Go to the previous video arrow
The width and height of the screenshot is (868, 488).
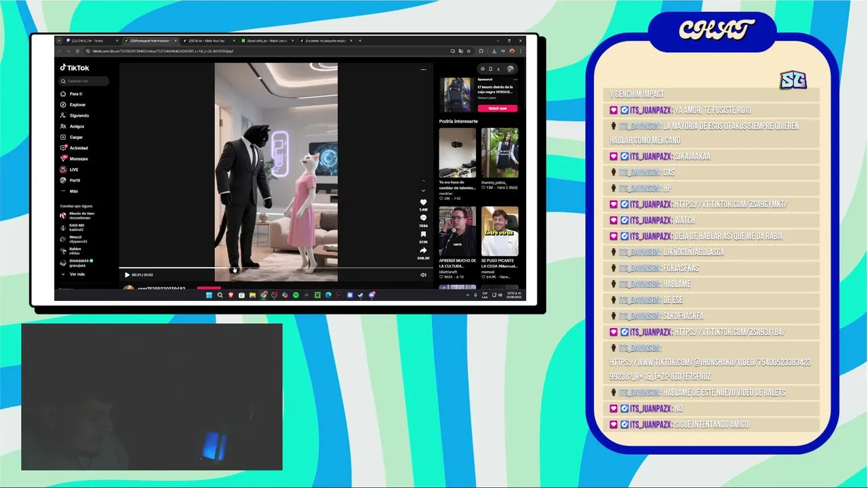click(x=424, y=181)
